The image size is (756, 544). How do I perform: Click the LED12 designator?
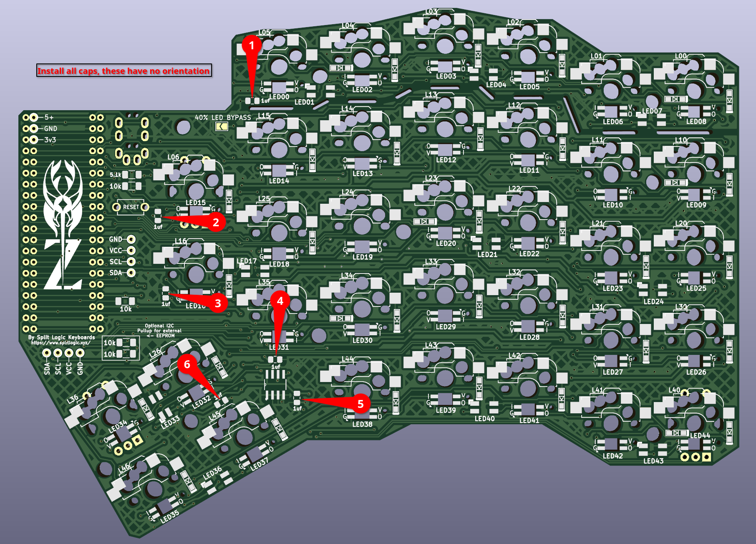[x=446, y=159]
